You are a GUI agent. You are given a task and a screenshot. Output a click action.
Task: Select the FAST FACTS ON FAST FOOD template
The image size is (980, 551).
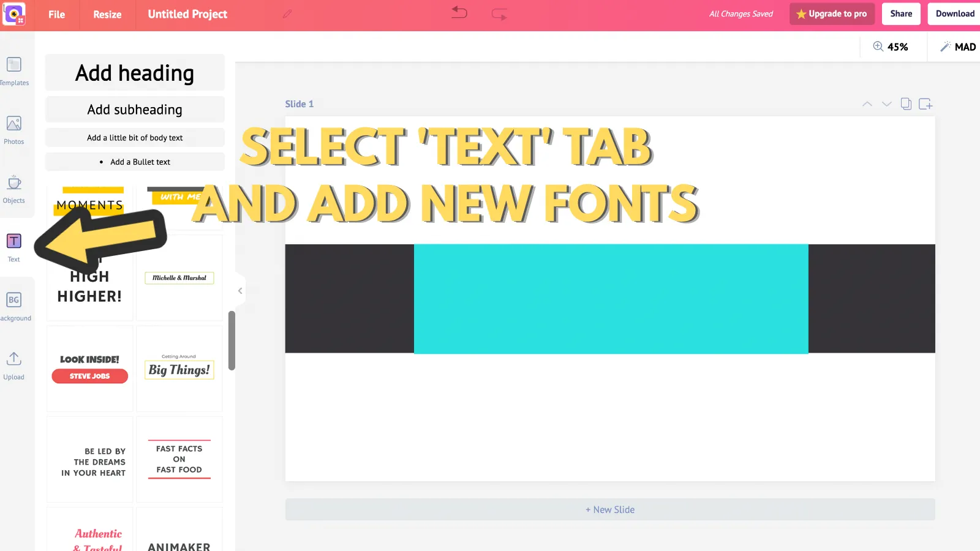179,460
